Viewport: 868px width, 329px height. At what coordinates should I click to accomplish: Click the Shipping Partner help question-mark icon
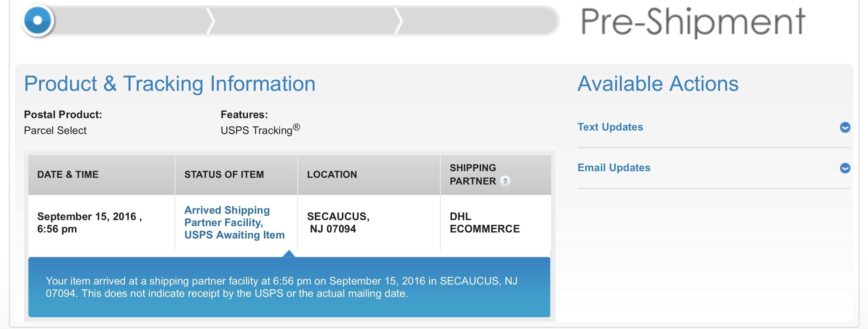[505, 181]
